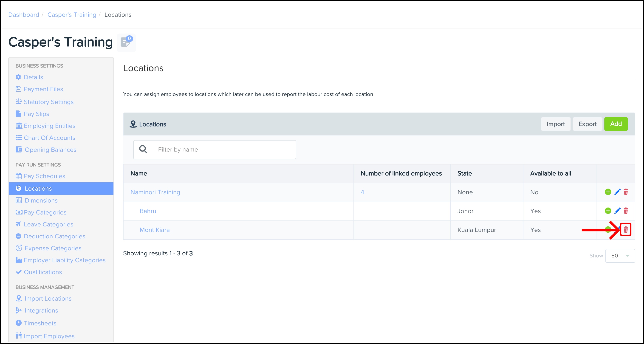Click the Export button
Image resolution: width=644 pixels, height=344 pixels.
[587, 124]
